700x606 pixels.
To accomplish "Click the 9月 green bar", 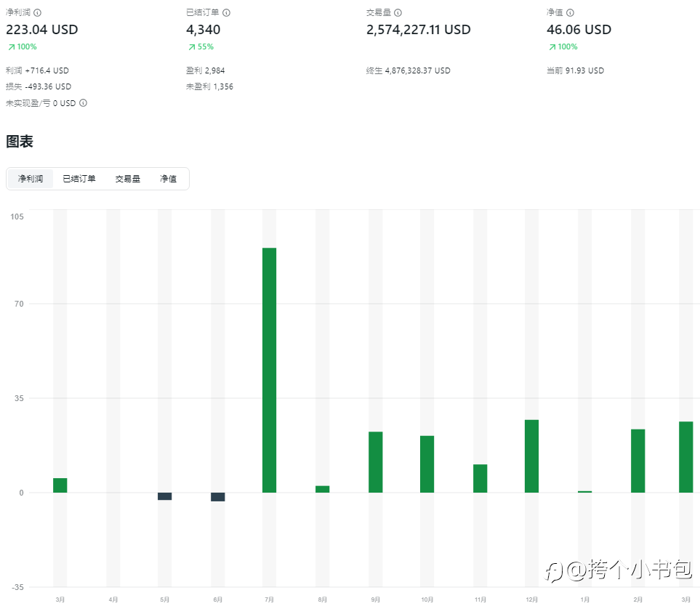I will (x=375, y=462).
